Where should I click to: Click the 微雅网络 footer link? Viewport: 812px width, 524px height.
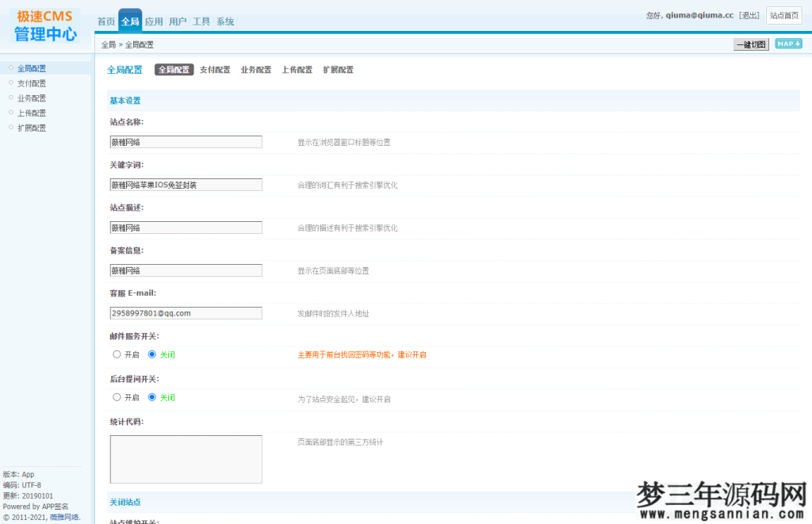point(63,516)
